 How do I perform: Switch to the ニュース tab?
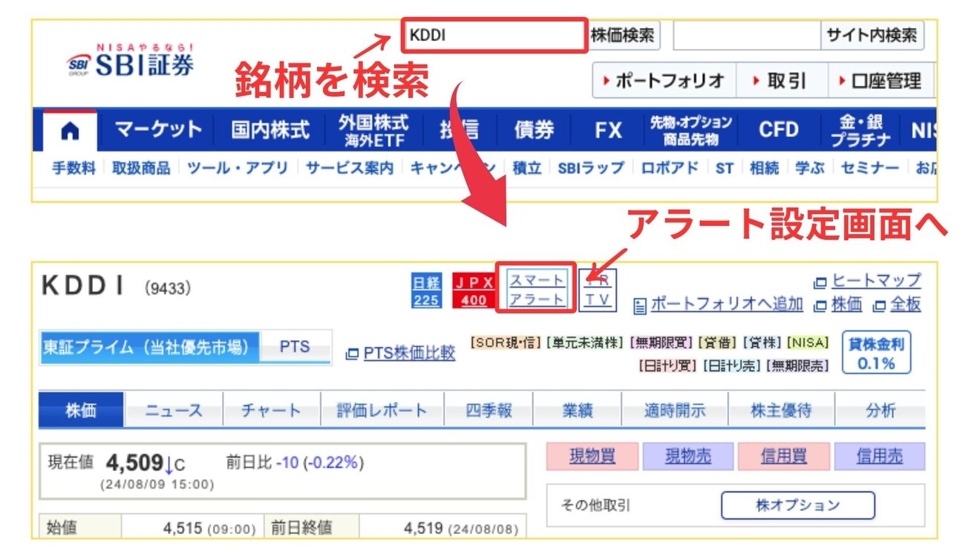point(174,410)
